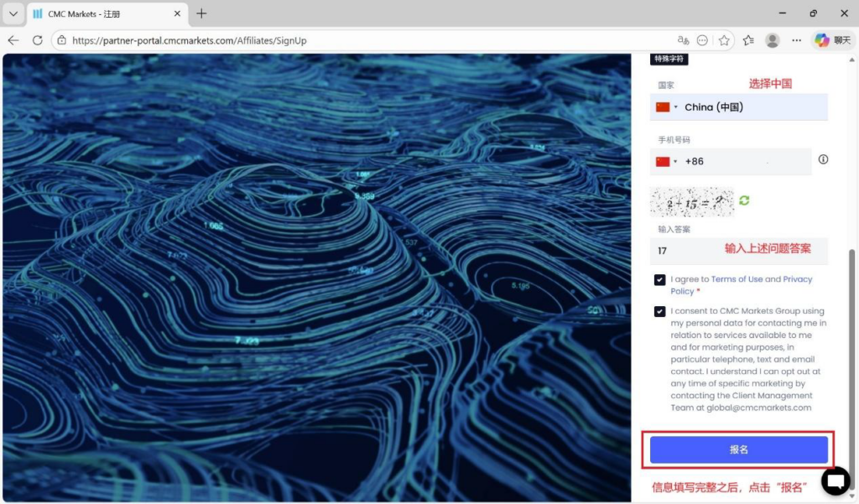Screen dimensions: 859x504
Task: Click the browser back arrow
Action: [x=13, y=40]
